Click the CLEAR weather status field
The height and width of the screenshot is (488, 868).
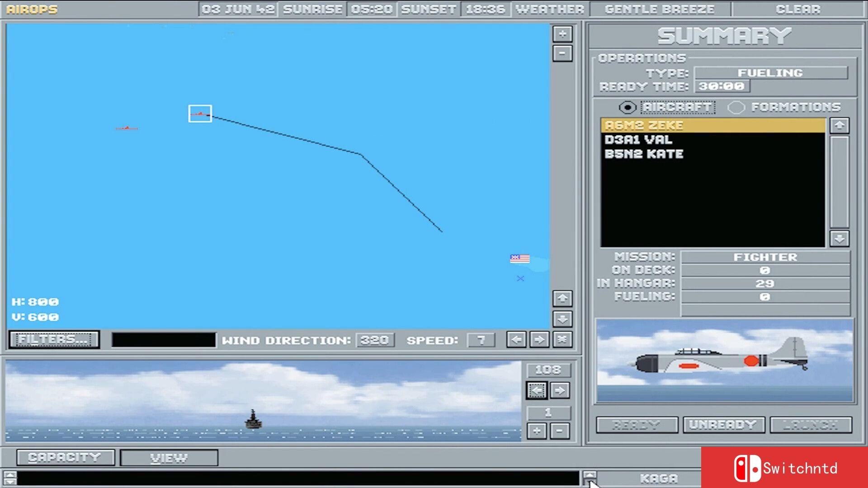[798, 9]
